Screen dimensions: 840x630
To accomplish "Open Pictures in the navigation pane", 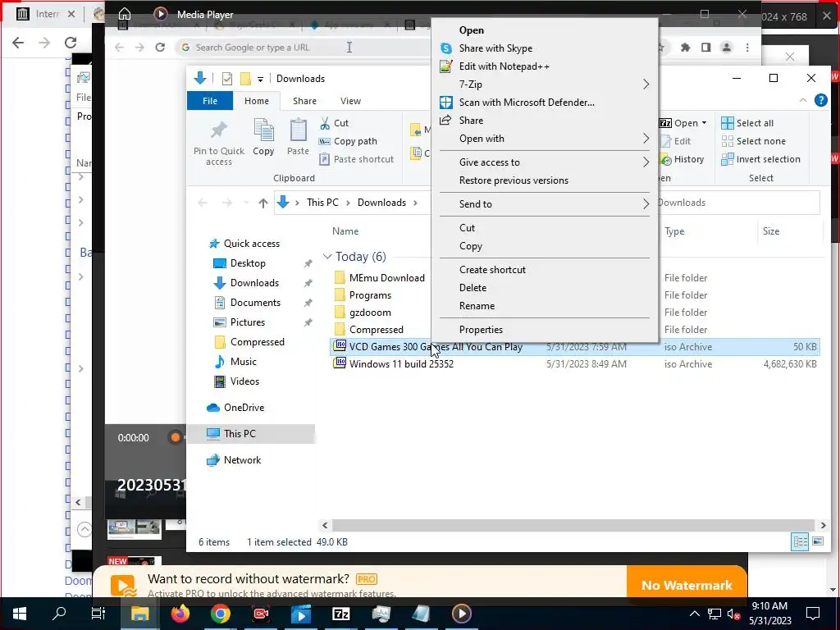I will click(x=248, y=322).
